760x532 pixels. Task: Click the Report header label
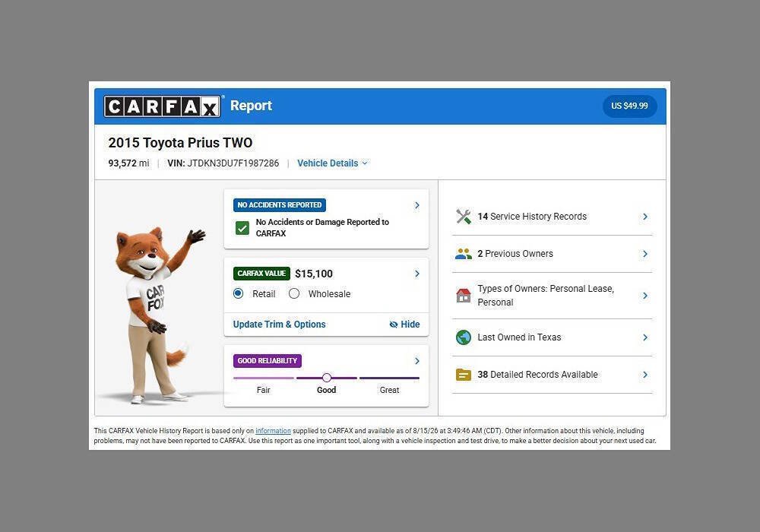pos(251,106)
